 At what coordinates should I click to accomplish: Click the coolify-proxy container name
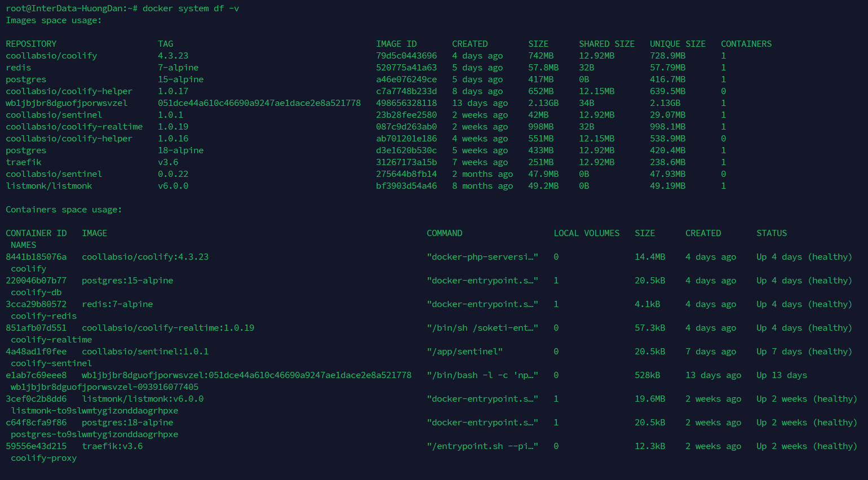43,458
